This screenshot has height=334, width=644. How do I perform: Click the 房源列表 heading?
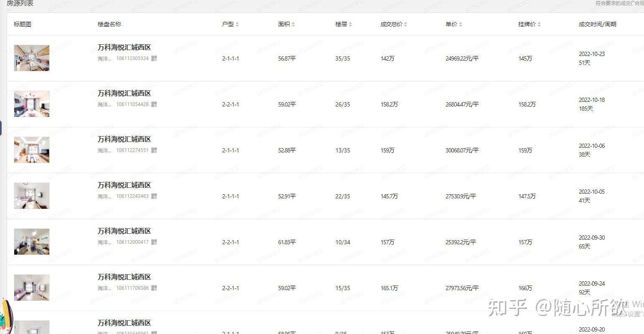pyautogui.click(x=20, y=3)
